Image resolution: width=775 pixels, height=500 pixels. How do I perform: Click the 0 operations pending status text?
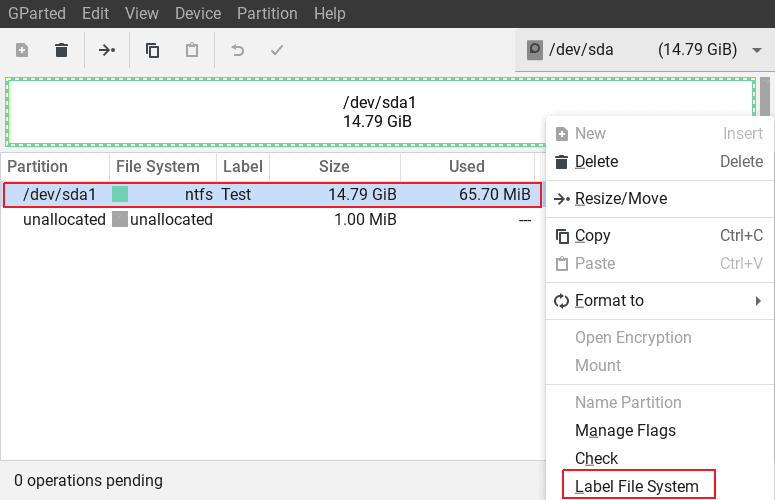[88, 480]
